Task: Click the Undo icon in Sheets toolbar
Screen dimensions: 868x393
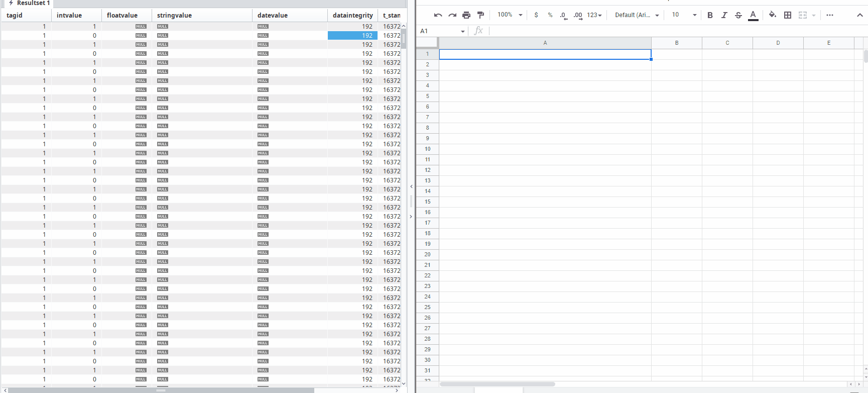Action: coord(438,15)
